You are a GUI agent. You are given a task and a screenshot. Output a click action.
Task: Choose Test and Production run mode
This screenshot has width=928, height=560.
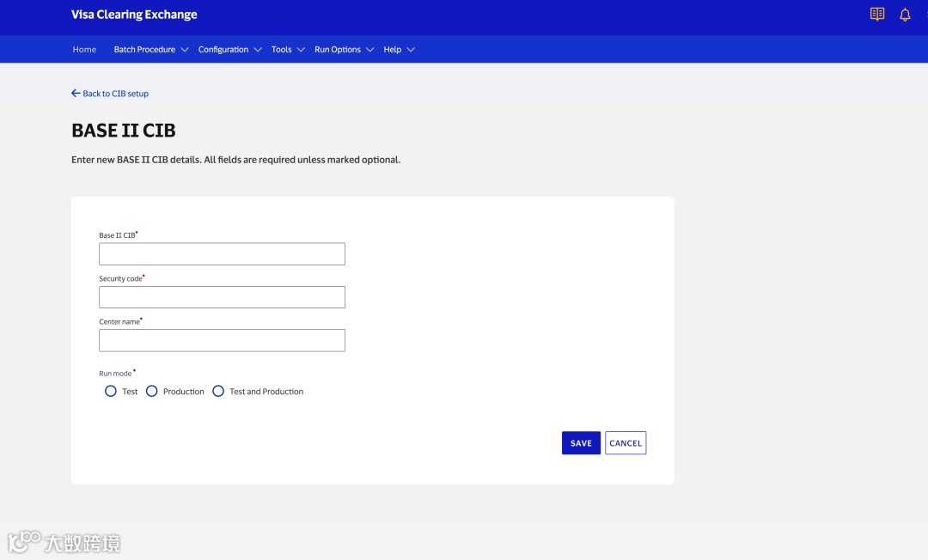point(218,391)
